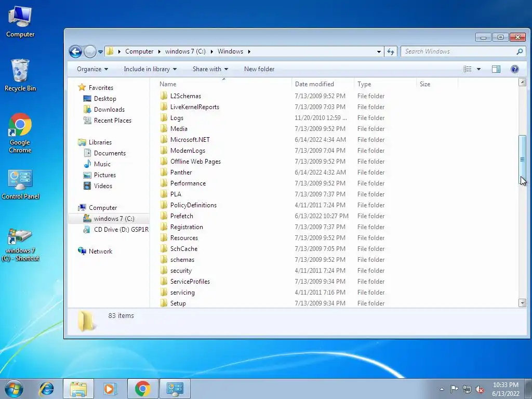
Task: Open Recent Places in the navigation pane
Action: [113, 121]
